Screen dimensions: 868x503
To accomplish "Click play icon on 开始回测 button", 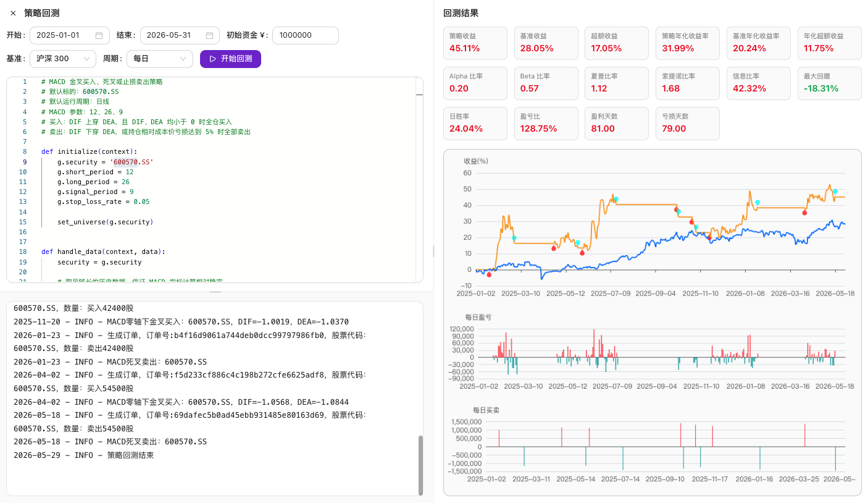I will [212, 59].
